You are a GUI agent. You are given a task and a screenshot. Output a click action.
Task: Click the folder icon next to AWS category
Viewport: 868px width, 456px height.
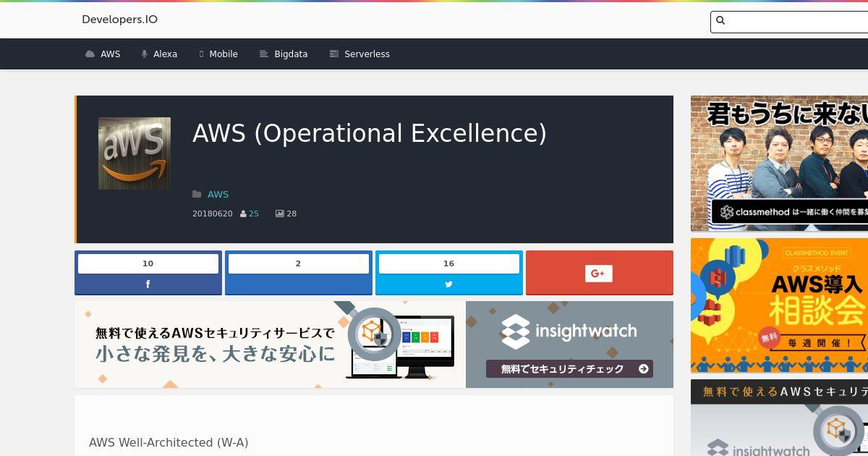(x=197, y=194)
